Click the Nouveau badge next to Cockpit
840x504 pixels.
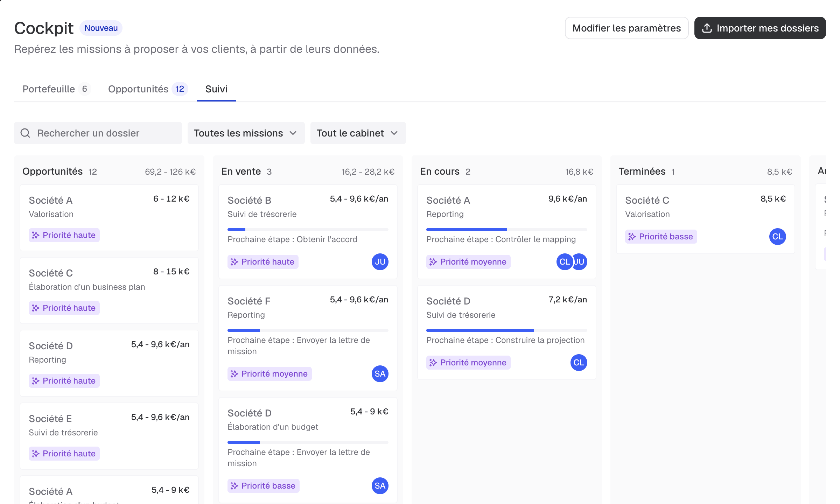101,28
